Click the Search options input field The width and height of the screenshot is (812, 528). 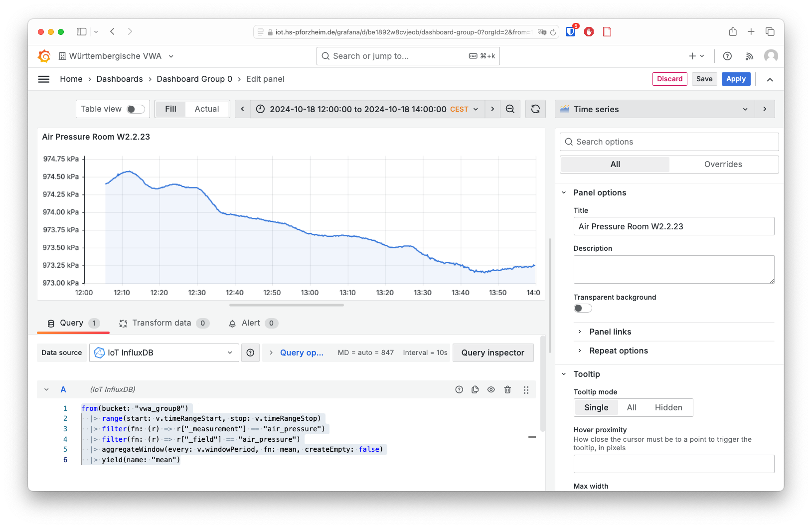pyautogui.click(x=669, y=142)
